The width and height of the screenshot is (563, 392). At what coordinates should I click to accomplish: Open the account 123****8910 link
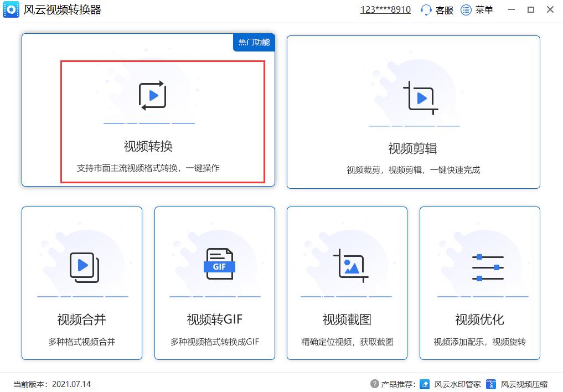385,9
